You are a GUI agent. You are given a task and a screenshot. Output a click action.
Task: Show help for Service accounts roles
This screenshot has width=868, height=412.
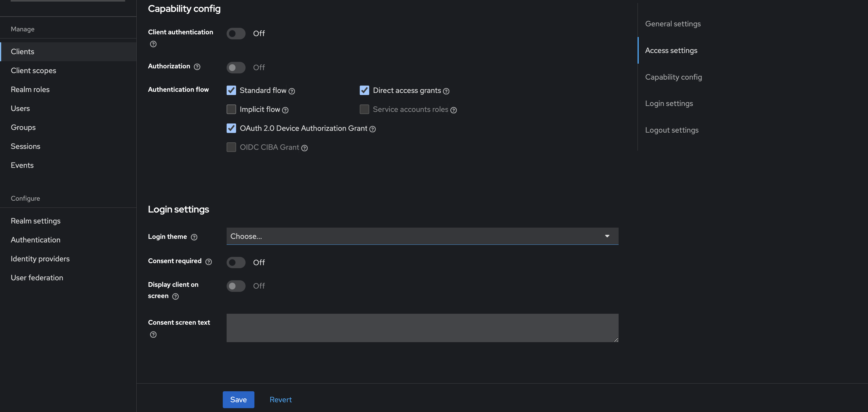pos(453,110)
